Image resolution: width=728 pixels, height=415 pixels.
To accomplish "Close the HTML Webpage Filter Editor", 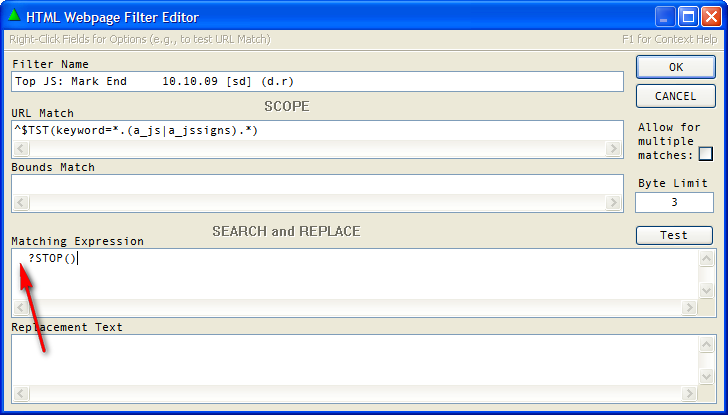I will pyautogui.click(x=709, y=17).
